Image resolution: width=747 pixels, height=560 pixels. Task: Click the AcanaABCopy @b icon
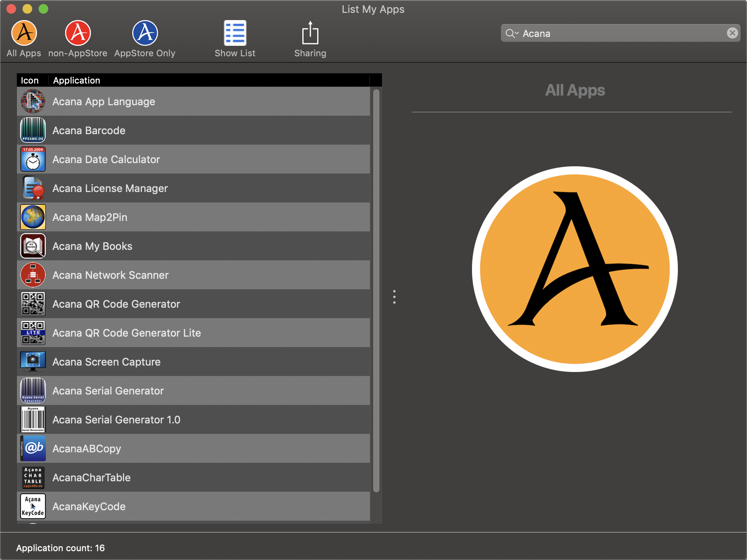click(x=33, y=449)
